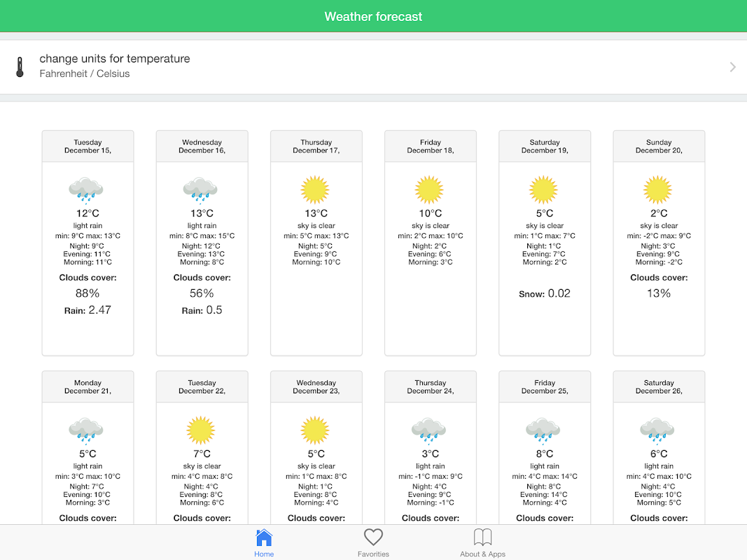Click the Rain: 2.47 value

(88, 310)
